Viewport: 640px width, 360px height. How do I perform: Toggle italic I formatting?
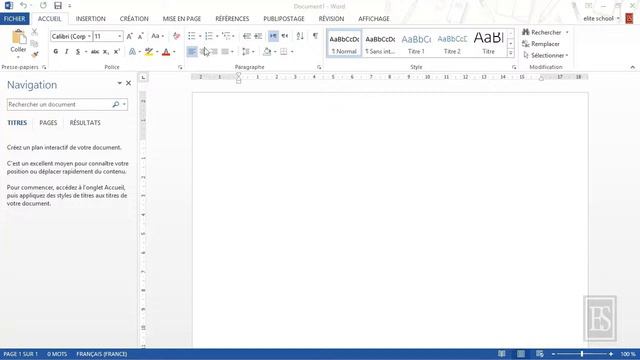(x=67, y=52)
